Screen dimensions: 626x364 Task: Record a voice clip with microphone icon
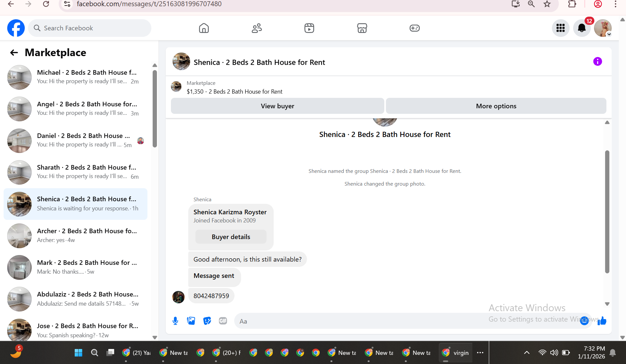(175, 321)
